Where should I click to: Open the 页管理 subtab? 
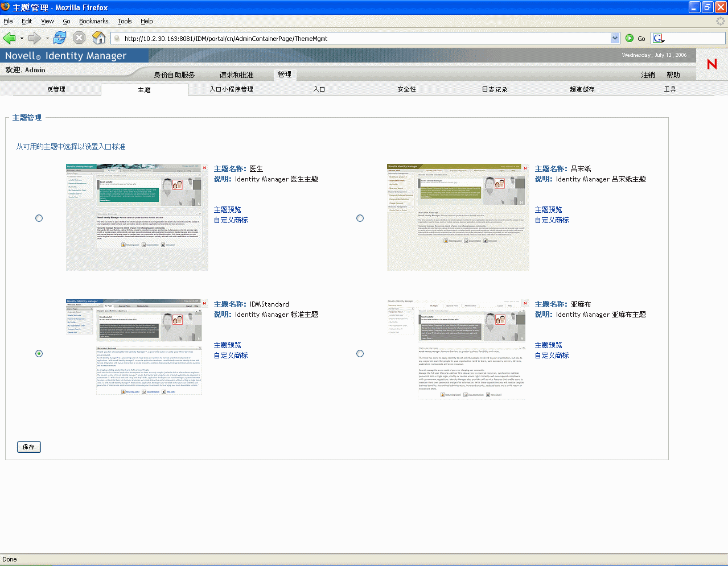56,89
